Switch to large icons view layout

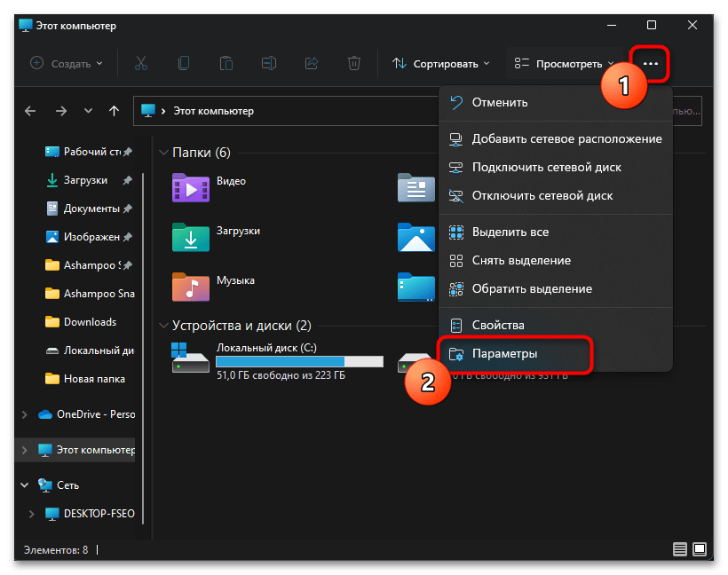[700, 549]
